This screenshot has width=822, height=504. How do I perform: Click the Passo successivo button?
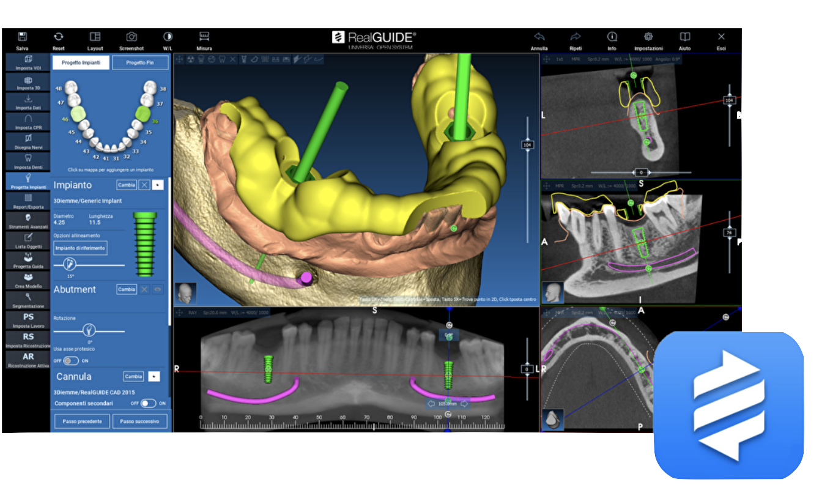139,421
